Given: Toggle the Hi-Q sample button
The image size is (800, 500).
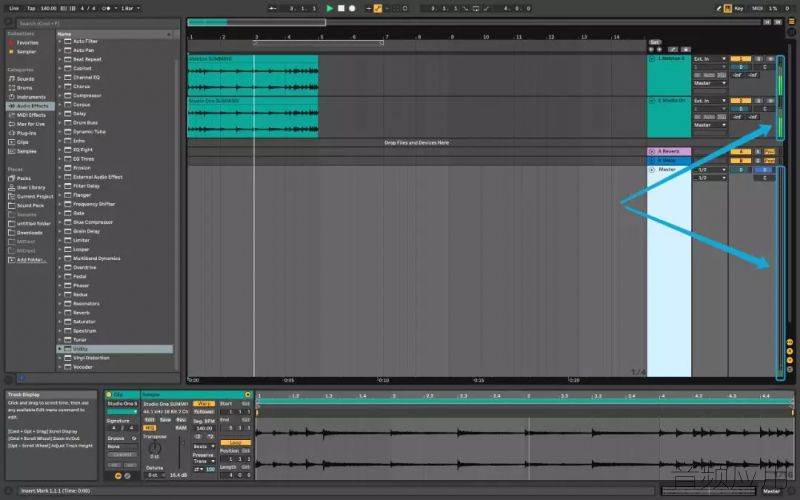Looking at the screenshot, I should click(x=149, y=428).
